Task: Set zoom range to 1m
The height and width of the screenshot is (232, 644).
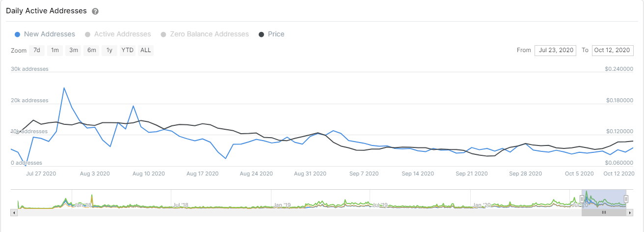Action: (x=55, y=50)
